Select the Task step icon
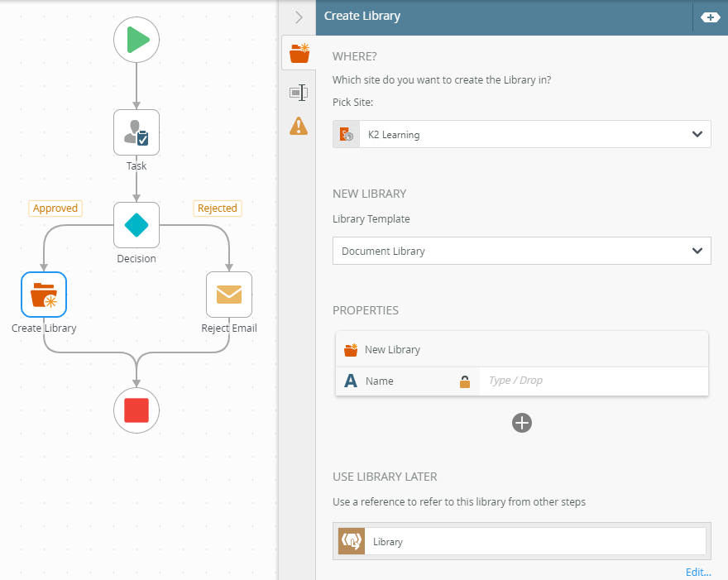The height and width of the screenshot is (580, 728). (136, 132)
